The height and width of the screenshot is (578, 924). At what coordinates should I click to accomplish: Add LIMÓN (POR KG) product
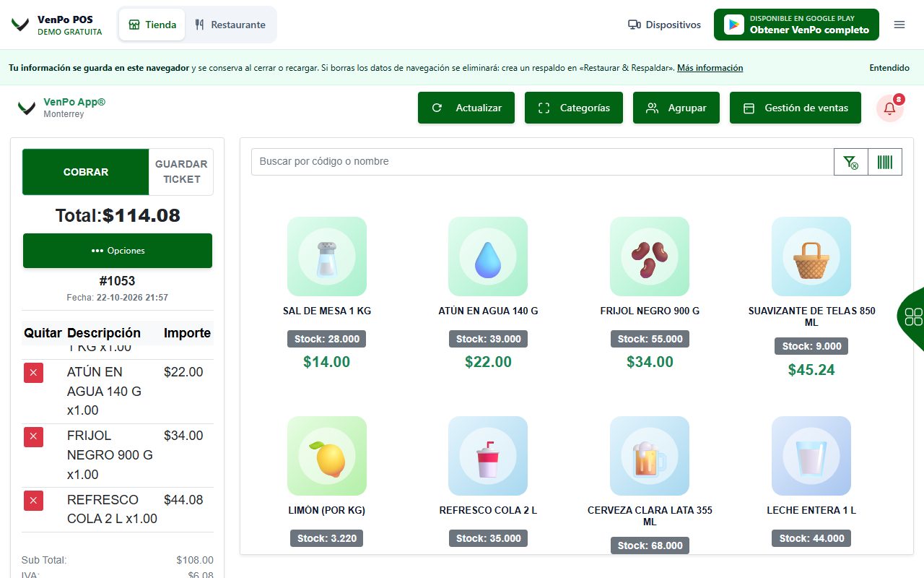(x=327, y=456)
